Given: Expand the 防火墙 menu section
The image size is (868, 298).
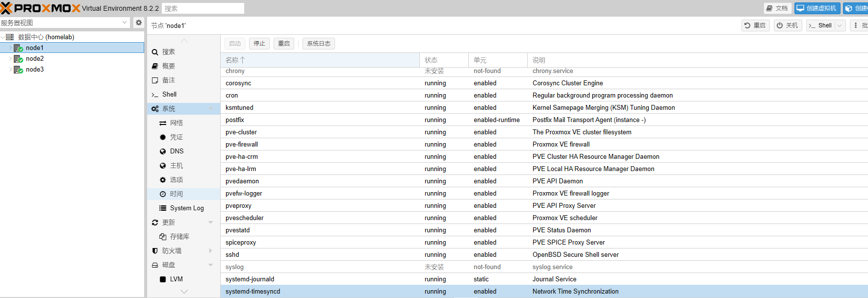Looking at the screenshot, I should click(x=211, y=250).
